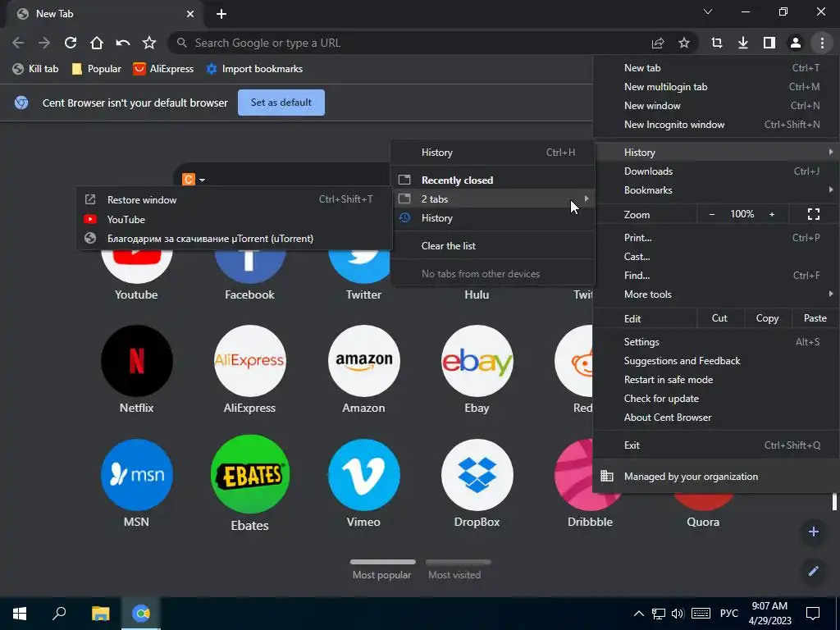Click the Cut button in Edit row
Screen dimensions: 840x630
coord(719,318)
